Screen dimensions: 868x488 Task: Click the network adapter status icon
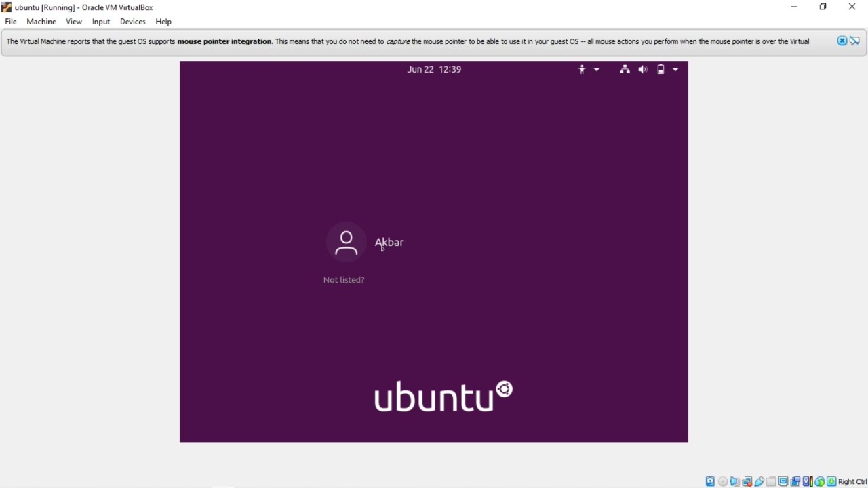coord(747,481)
